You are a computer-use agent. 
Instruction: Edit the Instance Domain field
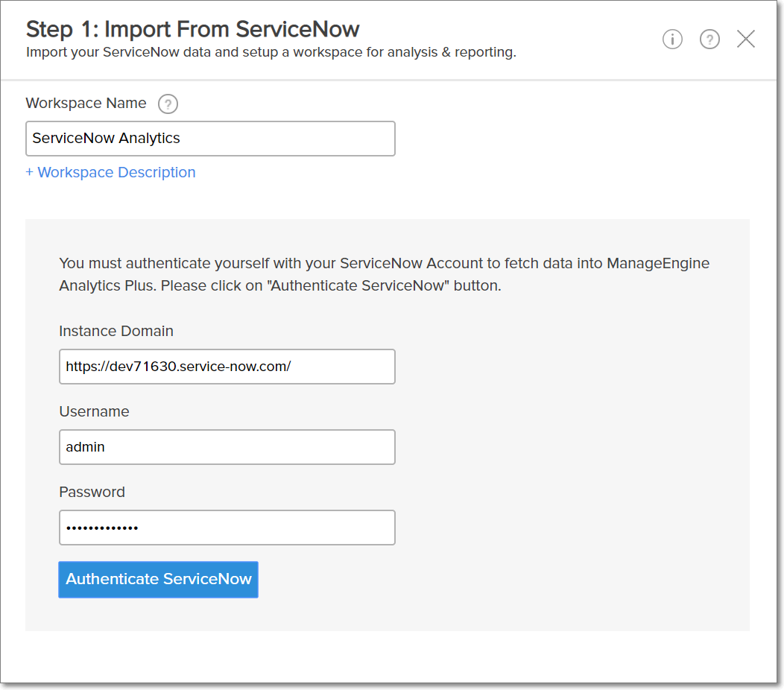click(227, 367)
